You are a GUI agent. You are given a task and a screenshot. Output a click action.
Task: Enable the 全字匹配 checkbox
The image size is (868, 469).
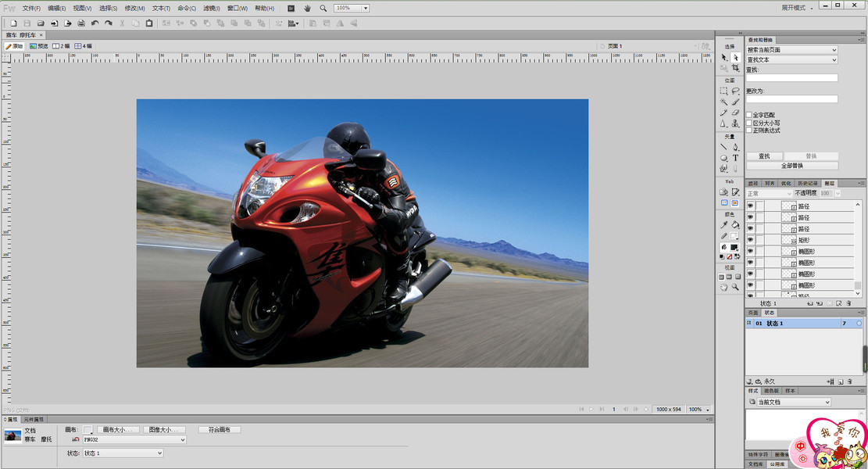pyautogui.click(x=749, y=115)
